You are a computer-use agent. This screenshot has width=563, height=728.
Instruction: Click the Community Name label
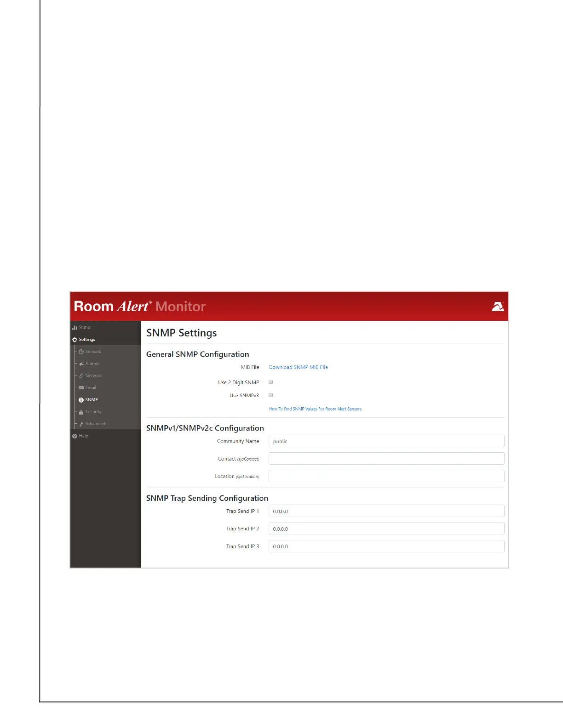(x=238, y=441)
